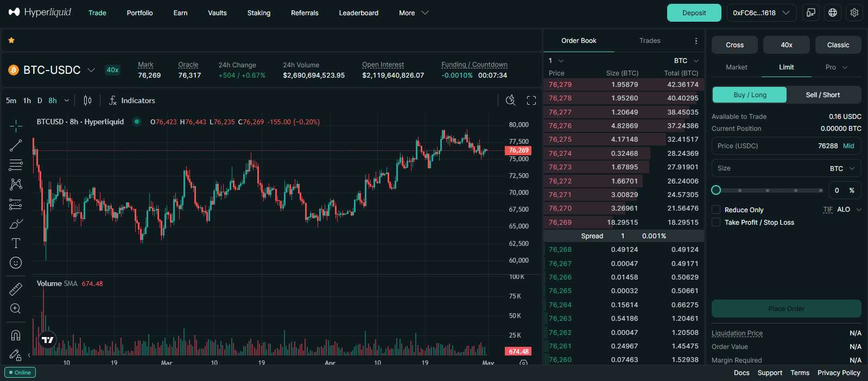
Task: Open order book tick size dropdown
Action: tap(556, 61)
